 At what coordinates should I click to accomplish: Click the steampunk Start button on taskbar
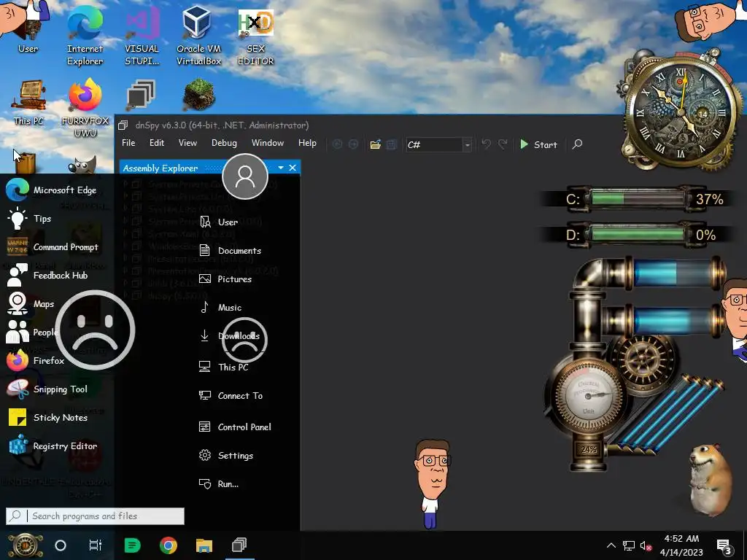(x=24, y=545)
